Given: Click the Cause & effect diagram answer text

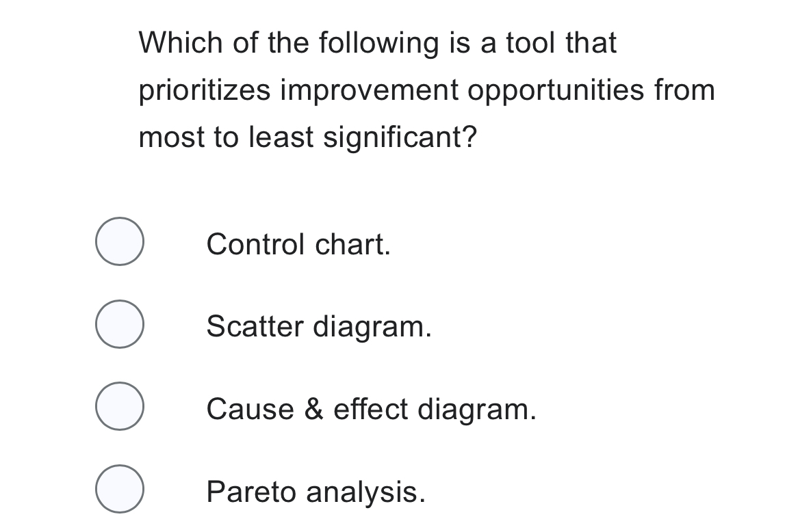Looking at the screenshot, I should coord(371,409).
